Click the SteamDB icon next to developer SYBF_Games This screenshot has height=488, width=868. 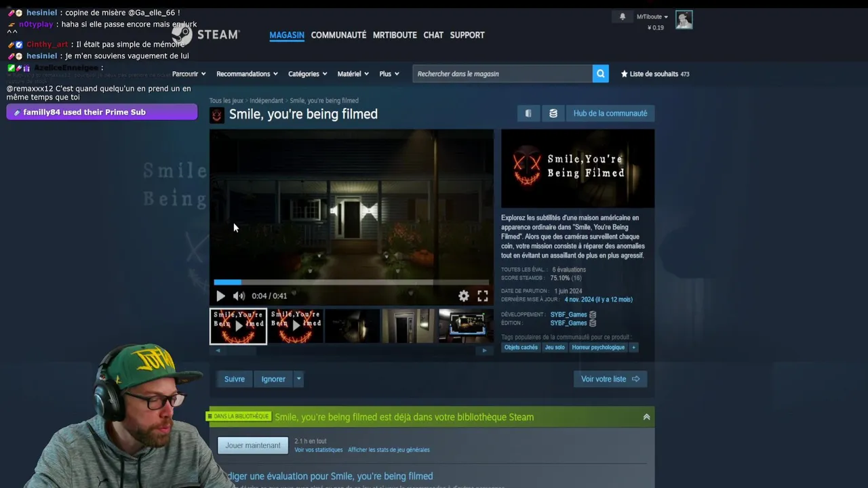click(593, 314)
